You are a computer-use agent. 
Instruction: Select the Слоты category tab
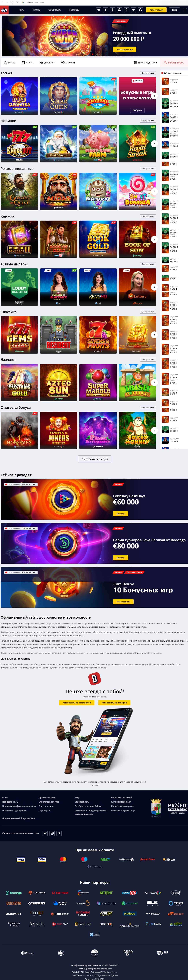pyautogui.click(x=27, y=62)
